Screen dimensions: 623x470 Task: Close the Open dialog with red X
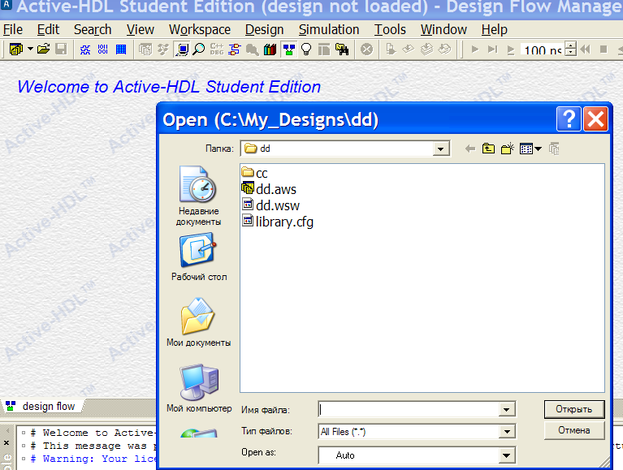pyautogui.click(x=595, y=118)
